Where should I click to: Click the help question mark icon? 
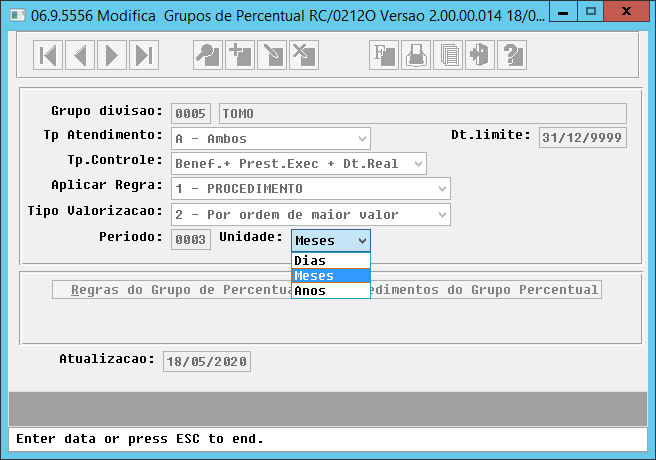coord(512,55)
